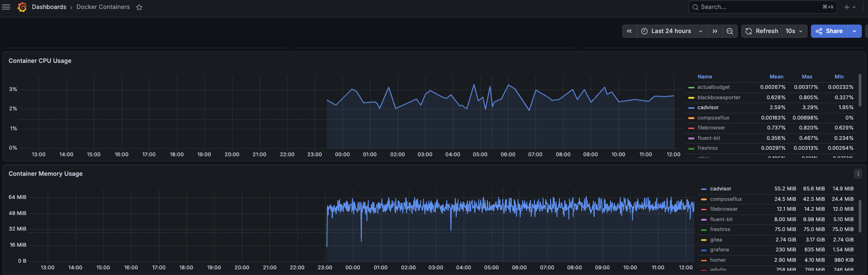
Task: Click gitea color swatch in Memory legend
Action: pos(704,240)
